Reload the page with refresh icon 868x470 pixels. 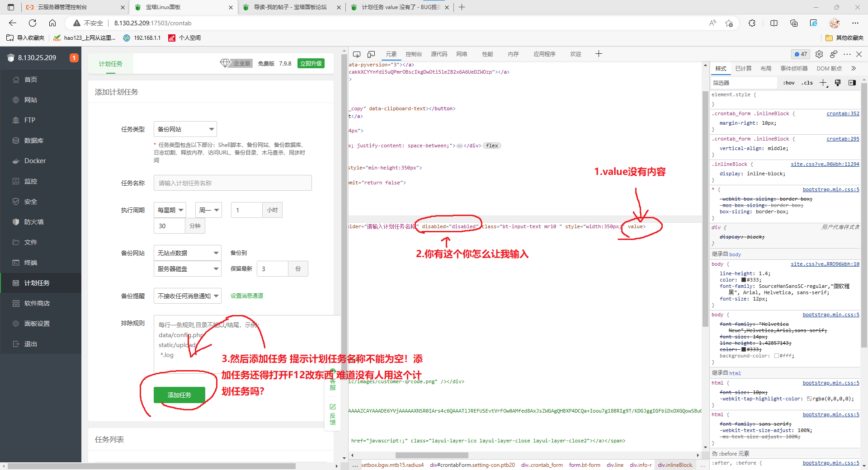(33, 23)
